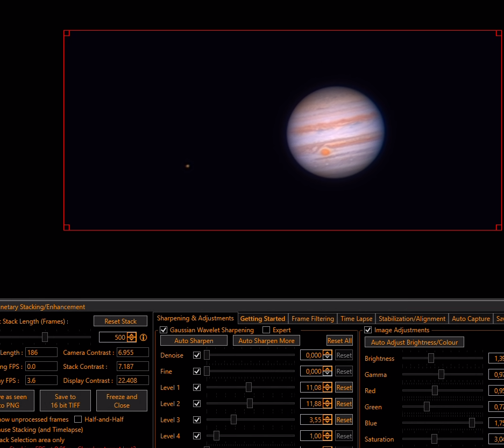Click the Level 3 value spinner arrows
504x448 pixels.
pos(327,419)
